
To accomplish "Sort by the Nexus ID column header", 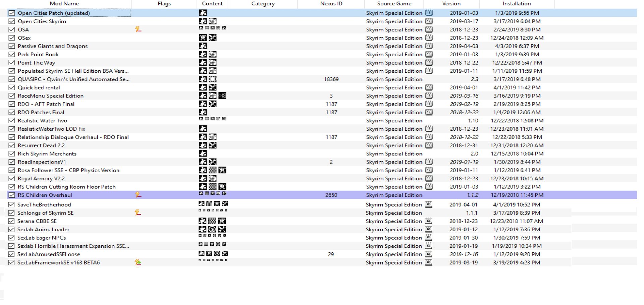I will tap(331, 4).
